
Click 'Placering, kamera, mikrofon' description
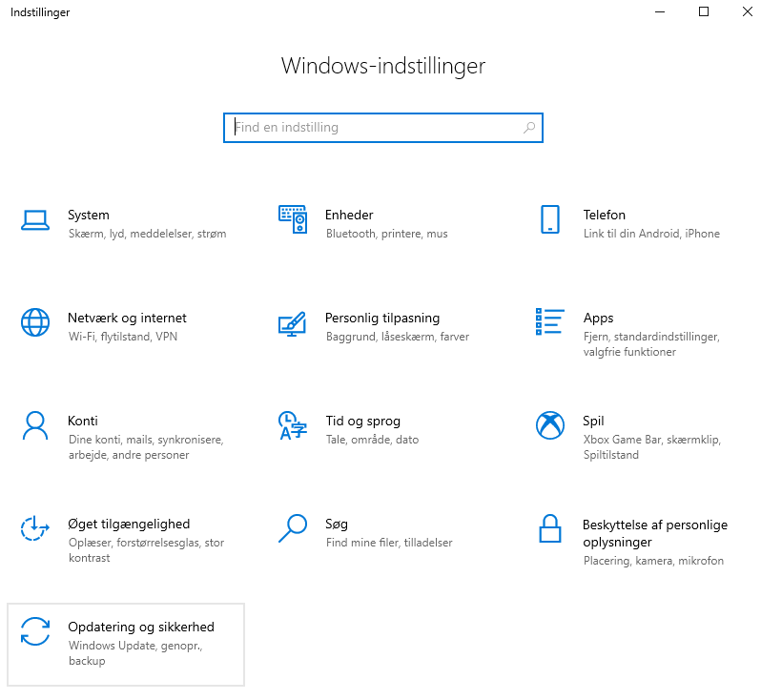pos(653,561)
